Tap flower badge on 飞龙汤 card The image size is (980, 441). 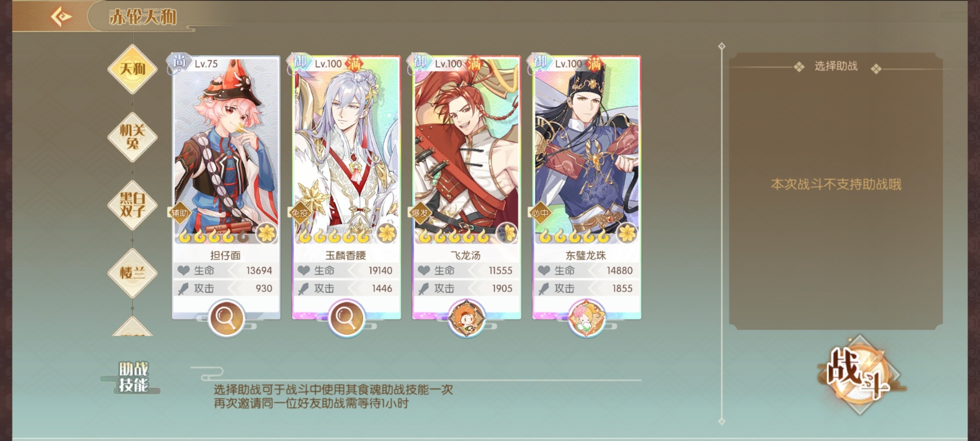click(x=507, y=233)
